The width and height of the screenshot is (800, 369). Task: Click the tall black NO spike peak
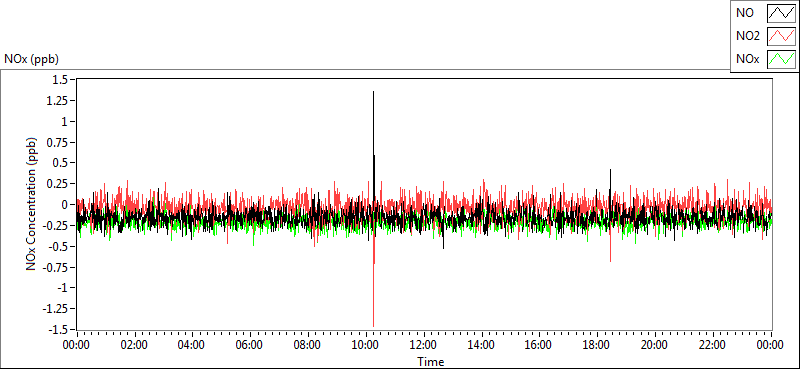click(x=373, y=92)
